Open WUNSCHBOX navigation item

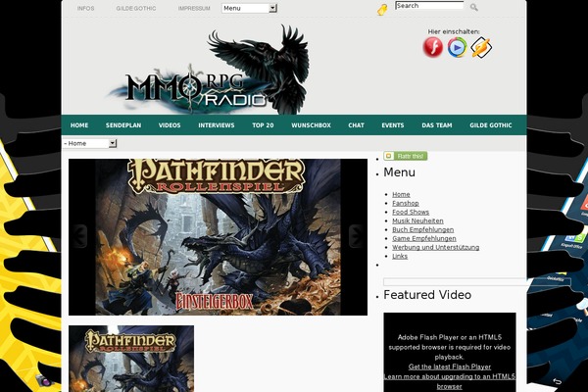click(312, 125)
